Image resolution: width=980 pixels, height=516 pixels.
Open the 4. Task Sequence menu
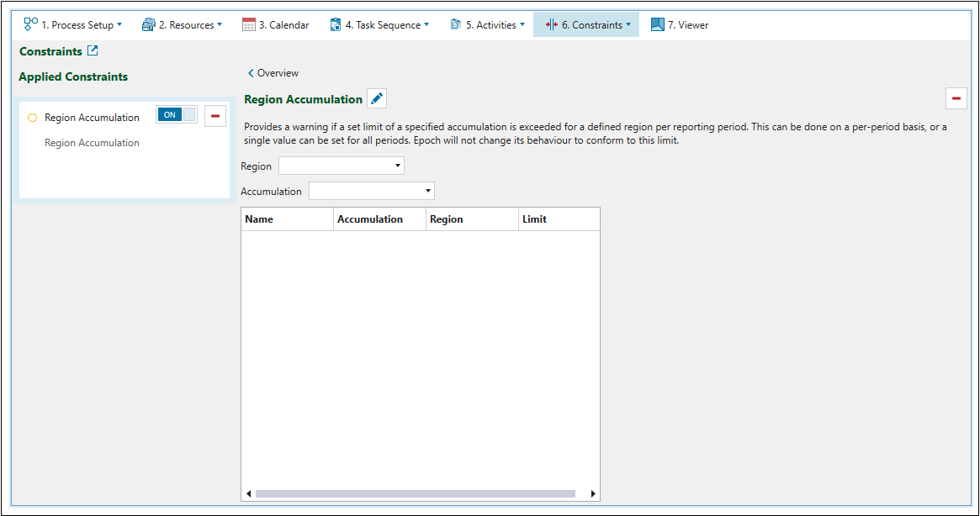pyautogui.click(x=379, y=25)
